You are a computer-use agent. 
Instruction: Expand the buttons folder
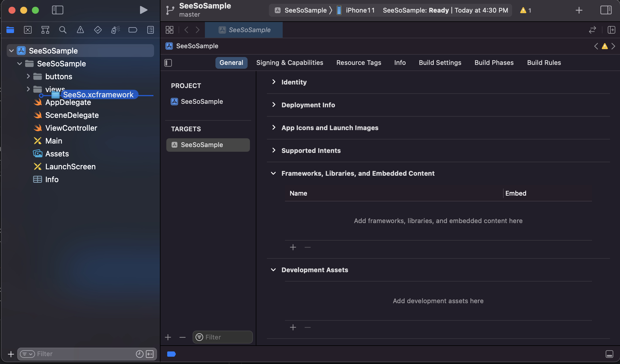(28, 76)
